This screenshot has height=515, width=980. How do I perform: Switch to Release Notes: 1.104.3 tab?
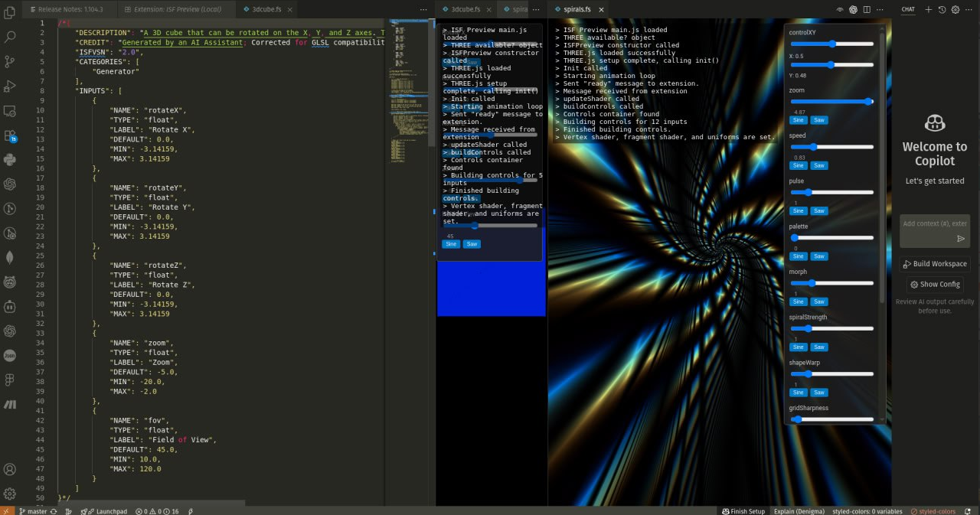pos(70,9)
